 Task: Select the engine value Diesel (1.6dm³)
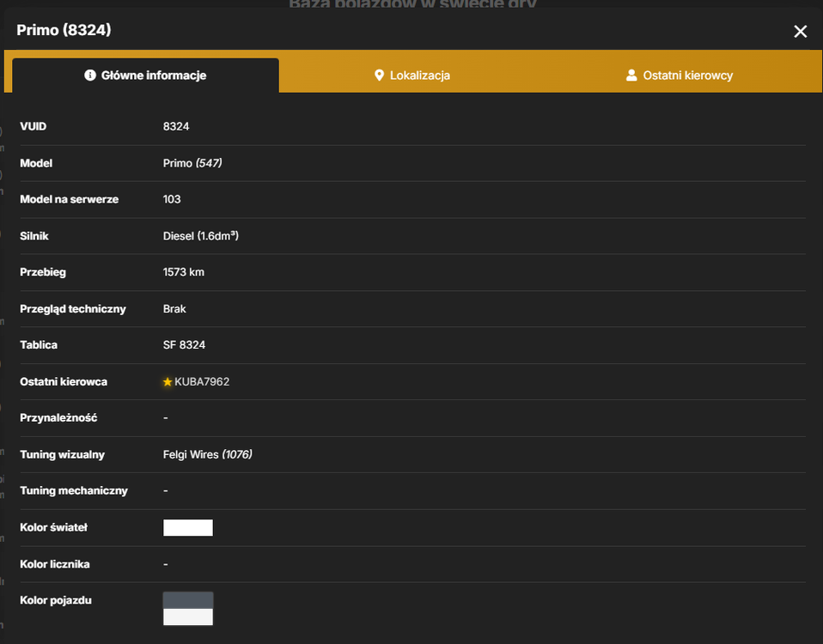coord(200,236)
